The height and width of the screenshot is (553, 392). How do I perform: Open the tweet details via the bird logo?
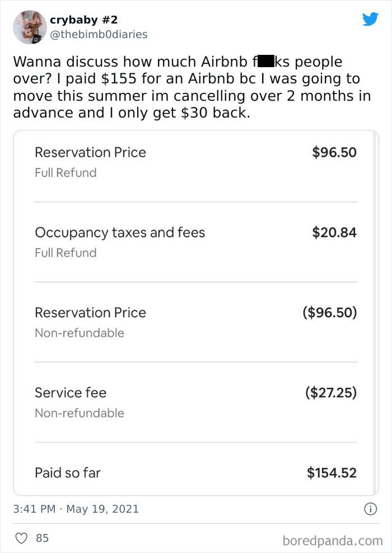coord(371,18)
